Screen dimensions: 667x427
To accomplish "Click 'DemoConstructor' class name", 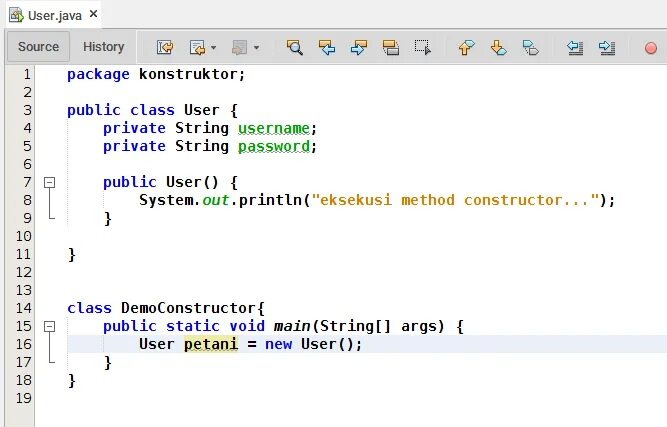I will pyautogui.click(x=189, y=308).
